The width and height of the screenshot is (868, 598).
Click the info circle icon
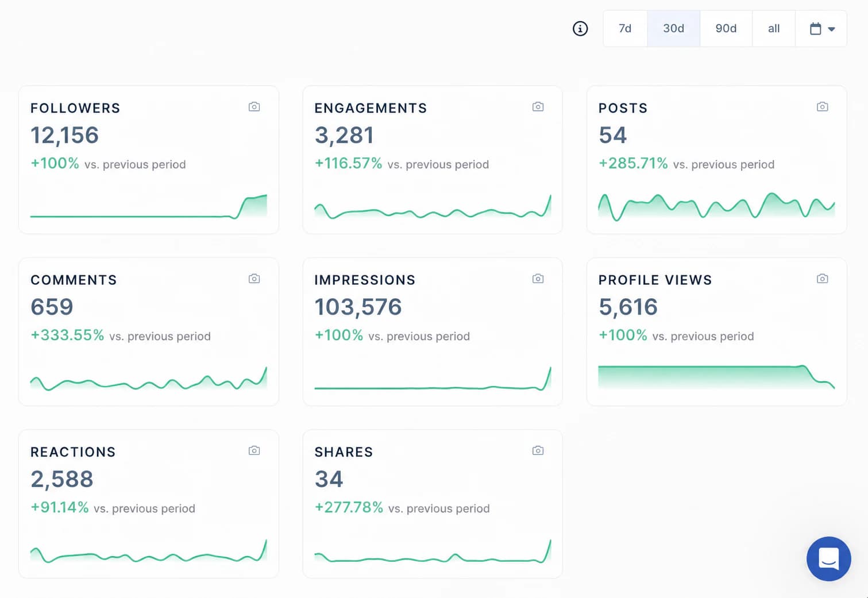coord(580,28)
